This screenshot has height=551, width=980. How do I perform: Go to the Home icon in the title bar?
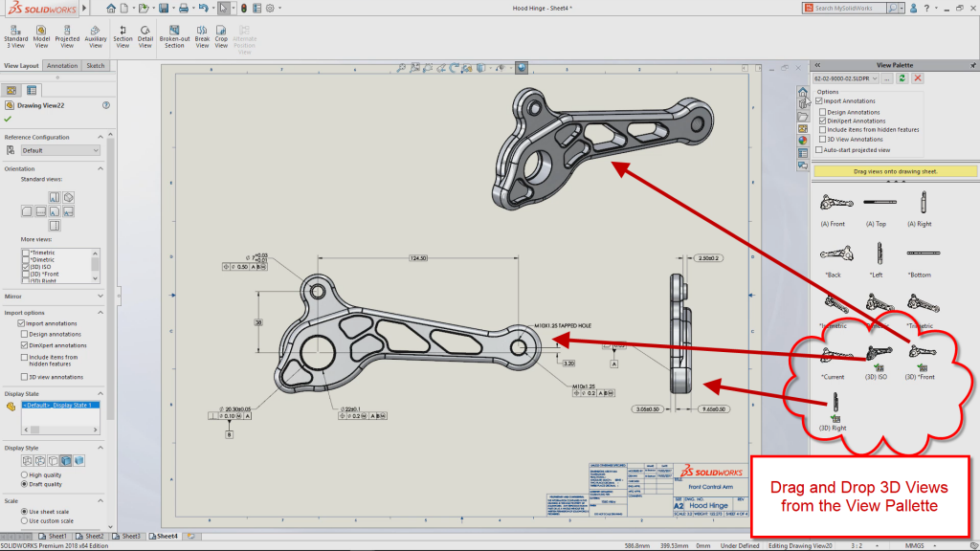111,8
